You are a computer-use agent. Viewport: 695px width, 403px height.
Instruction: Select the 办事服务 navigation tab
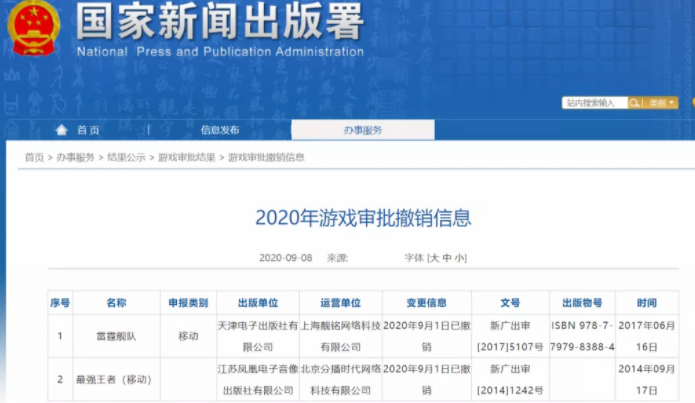362,130
